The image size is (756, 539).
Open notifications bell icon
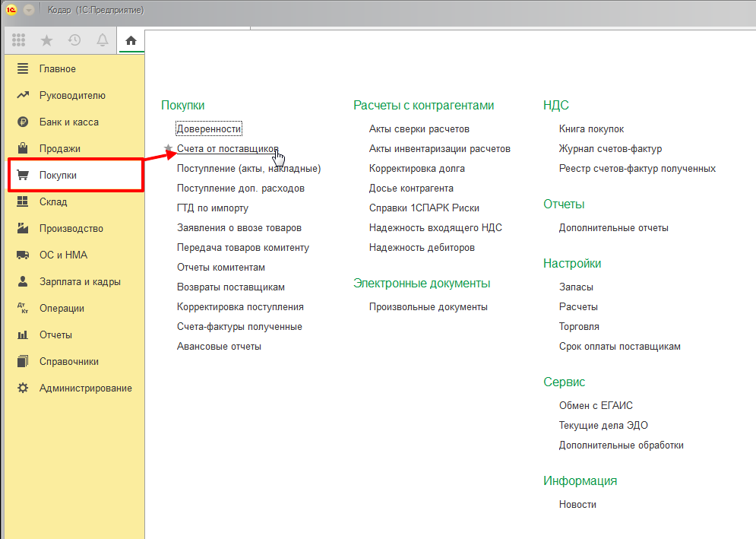[x=103, y=41]
